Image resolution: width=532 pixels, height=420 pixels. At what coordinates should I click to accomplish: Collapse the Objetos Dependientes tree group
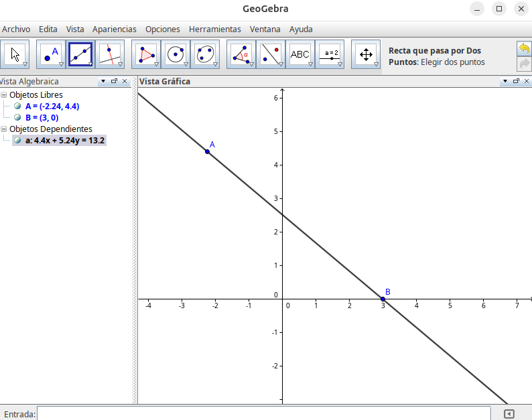(x=4, y=129)
